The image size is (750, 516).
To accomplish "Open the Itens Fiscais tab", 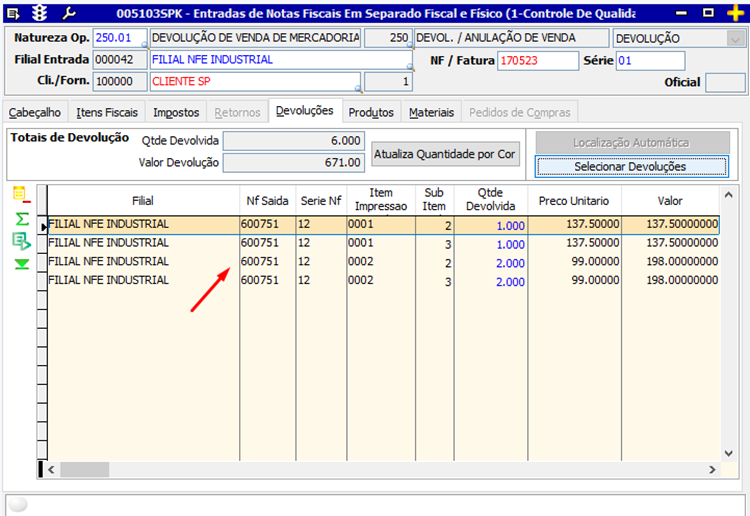I will pyautogui.click(x=107, y=113).
